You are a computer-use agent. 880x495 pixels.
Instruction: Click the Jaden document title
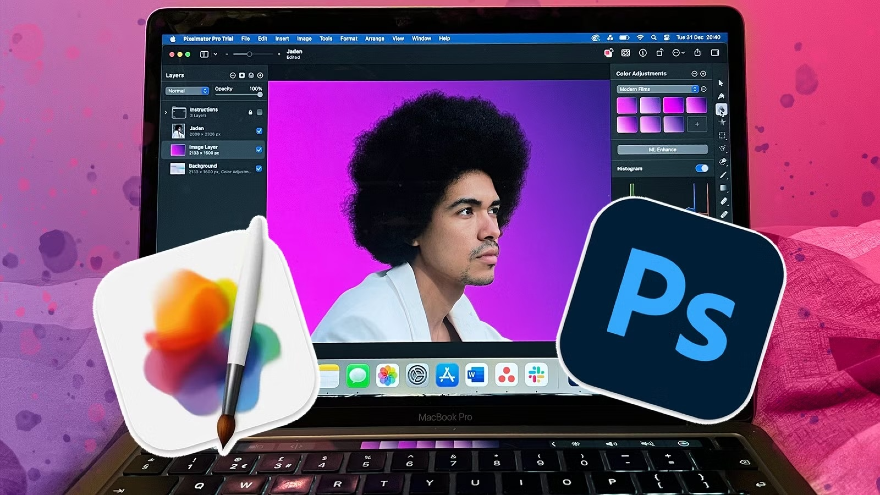pos(294,51)
